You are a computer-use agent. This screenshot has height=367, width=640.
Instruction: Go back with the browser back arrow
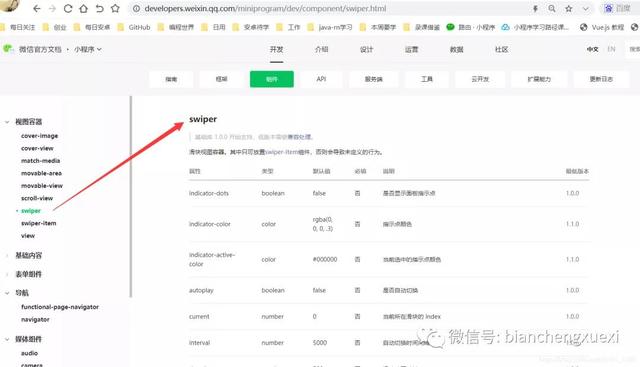(x=37, y=9)
